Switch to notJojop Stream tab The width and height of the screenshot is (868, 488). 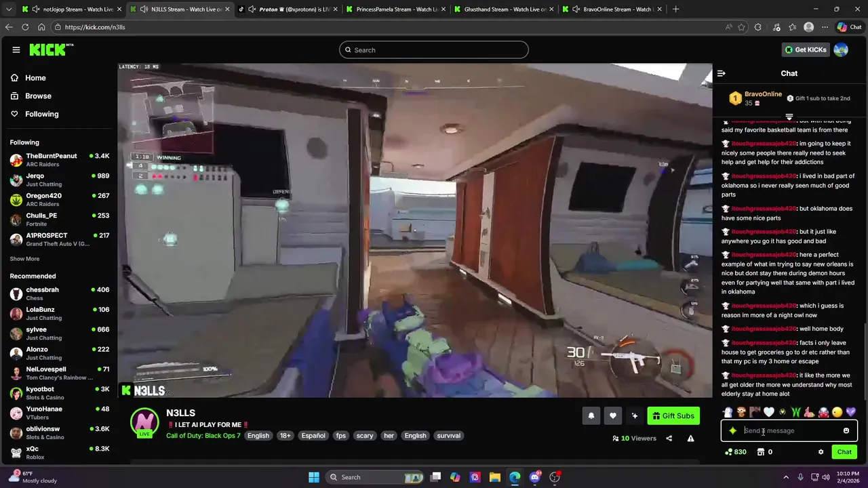click(71, 9)
